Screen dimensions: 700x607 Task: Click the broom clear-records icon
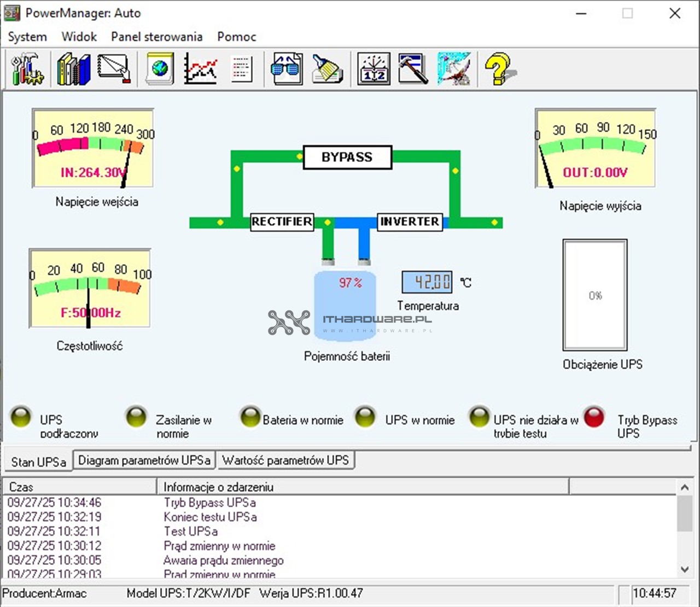[x=327, y=69]
